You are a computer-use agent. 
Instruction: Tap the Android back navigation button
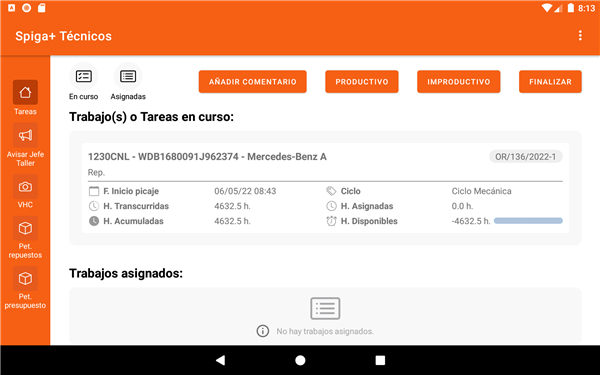point(220,360)
